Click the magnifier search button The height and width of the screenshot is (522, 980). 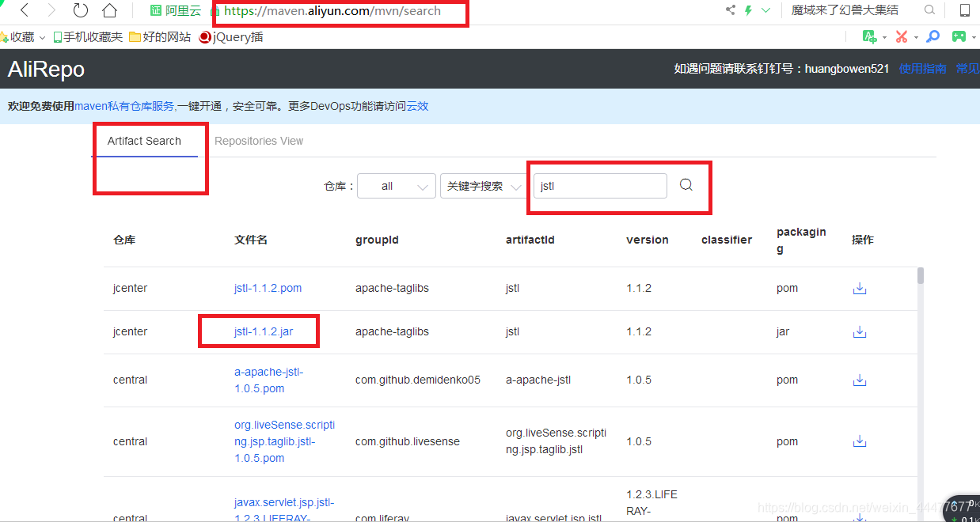click(686, 185)
